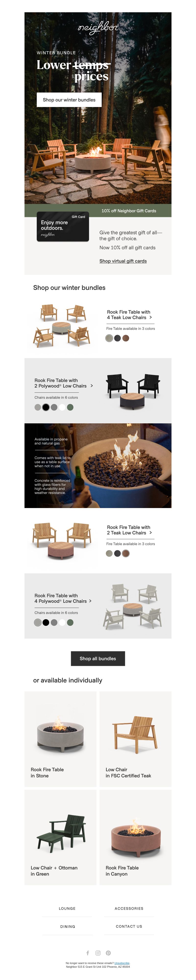Open the Facebook icon in footer
This screenshot has height=980, width=196.
(88, 953)
